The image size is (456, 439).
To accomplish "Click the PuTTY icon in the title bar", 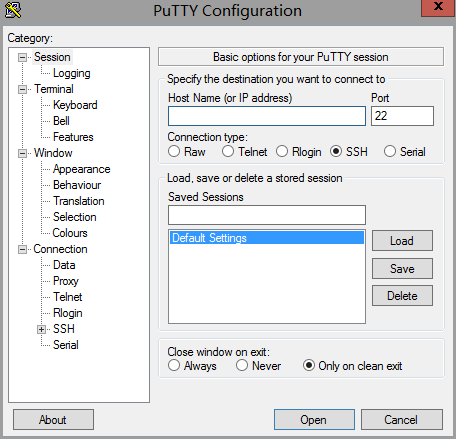I will pyautogui.click(x=13, y=10).
